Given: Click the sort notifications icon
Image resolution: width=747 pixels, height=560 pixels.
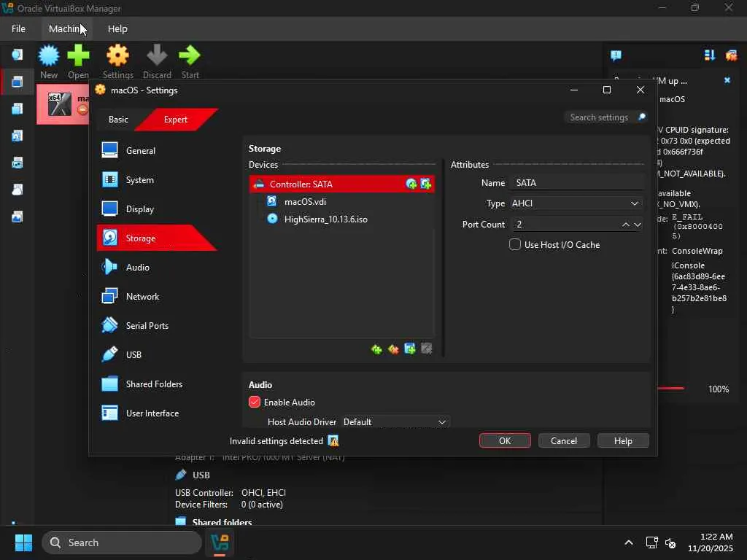Looking at the screenshot, I should tap(709, 55).
